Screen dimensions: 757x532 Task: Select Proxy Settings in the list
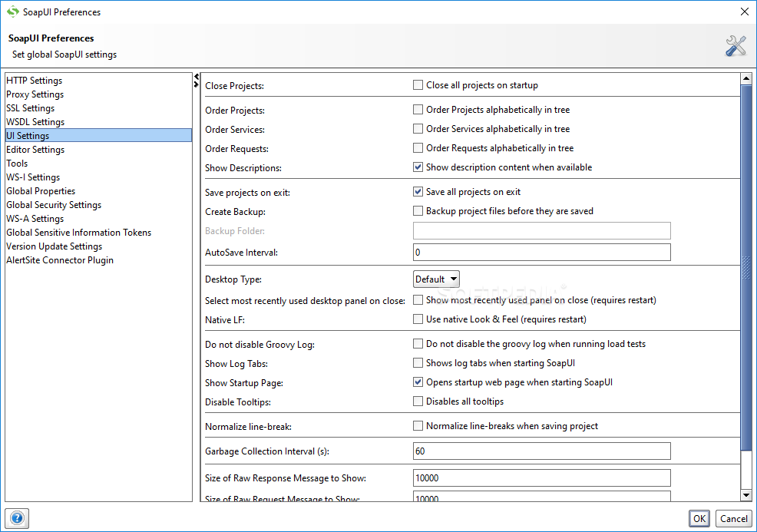98,94
